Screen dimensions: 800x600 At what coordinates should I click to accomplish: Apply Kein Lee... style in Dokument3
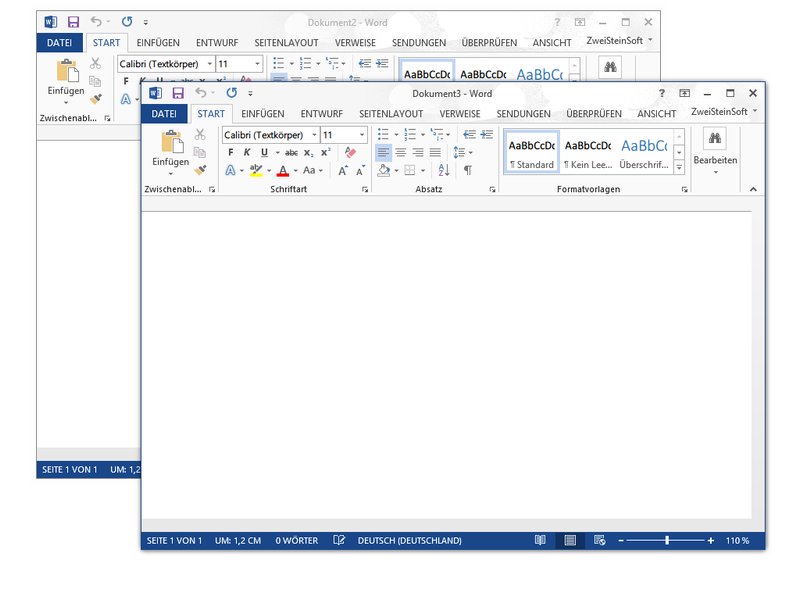coord(588,153)
